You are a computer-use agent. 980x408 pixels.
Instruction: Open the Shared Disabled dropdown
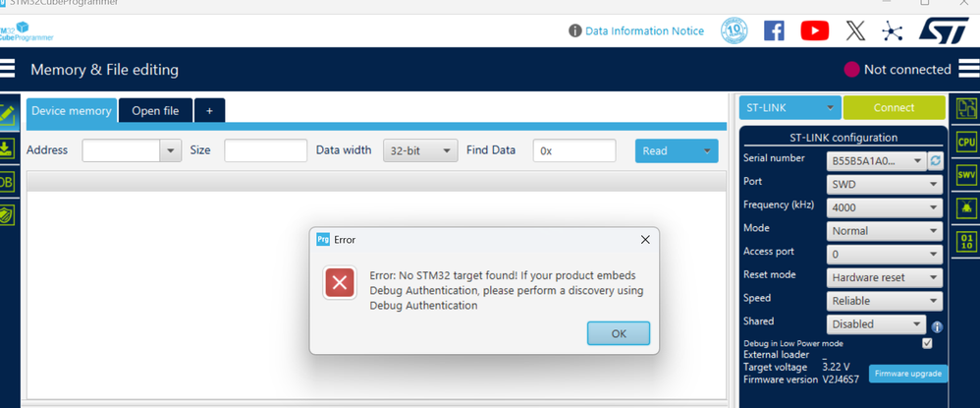[x=876, y=324]
